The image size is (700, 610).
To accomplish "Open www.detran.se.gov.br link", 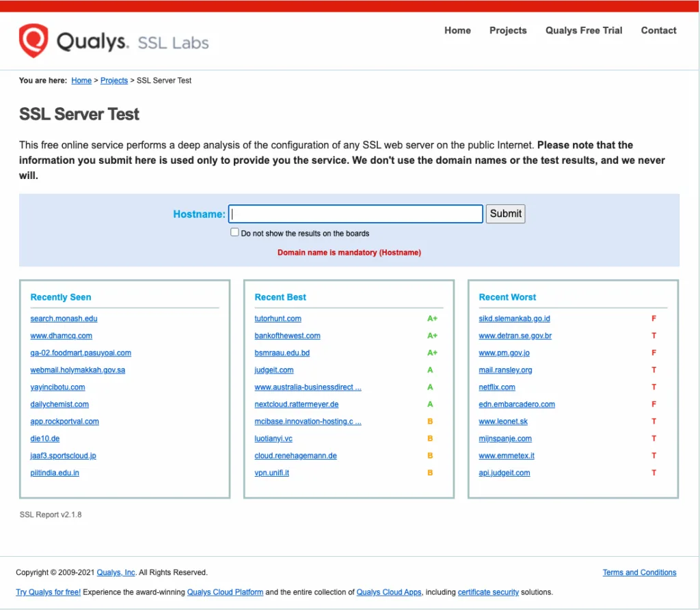I will (515, 335).
